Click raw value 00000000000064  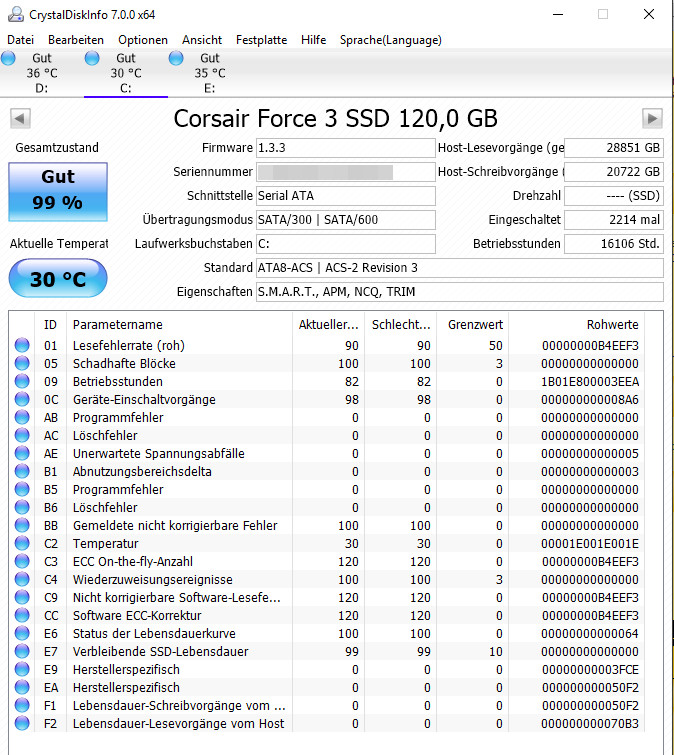point(590,634)
